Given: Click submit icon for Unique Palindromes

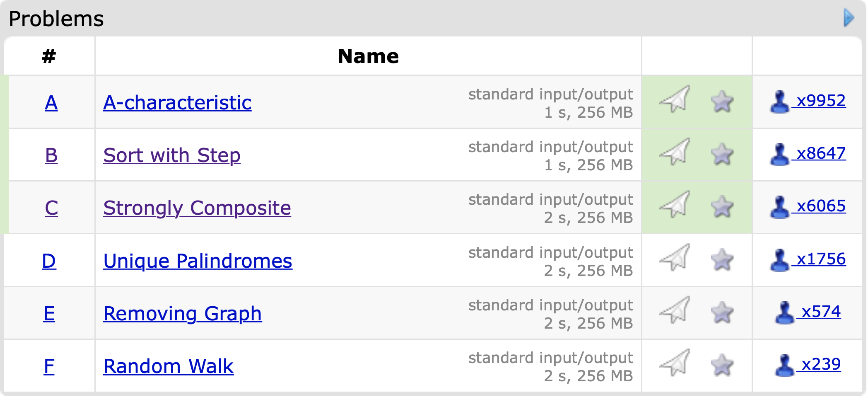Looking at the screenshot, I should pyautogui.click(x=675, y=258).
